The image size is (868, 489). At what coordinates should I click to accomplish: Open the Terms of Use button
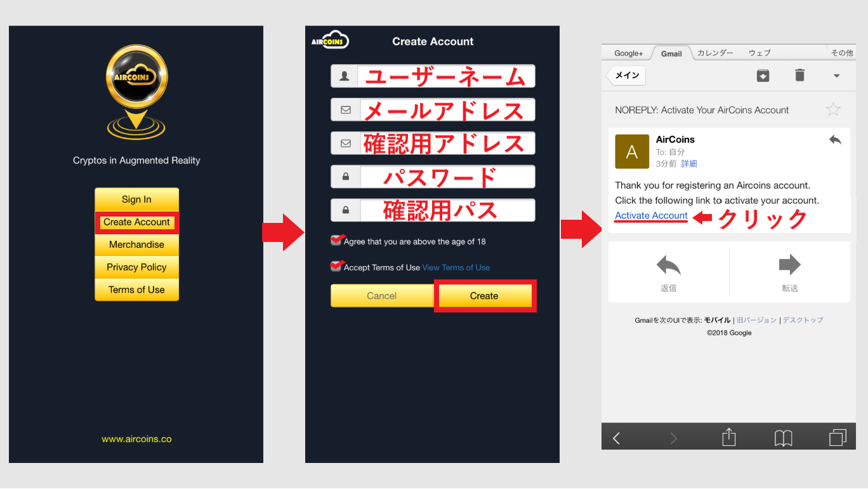(x=136, y=290)
